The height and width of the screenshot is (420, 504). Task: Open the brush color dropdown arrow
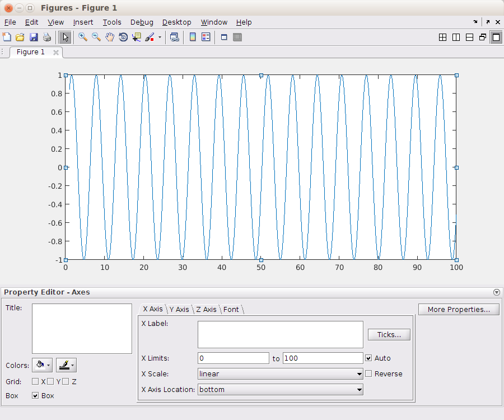pyautogui.click(x=160, y=38)
